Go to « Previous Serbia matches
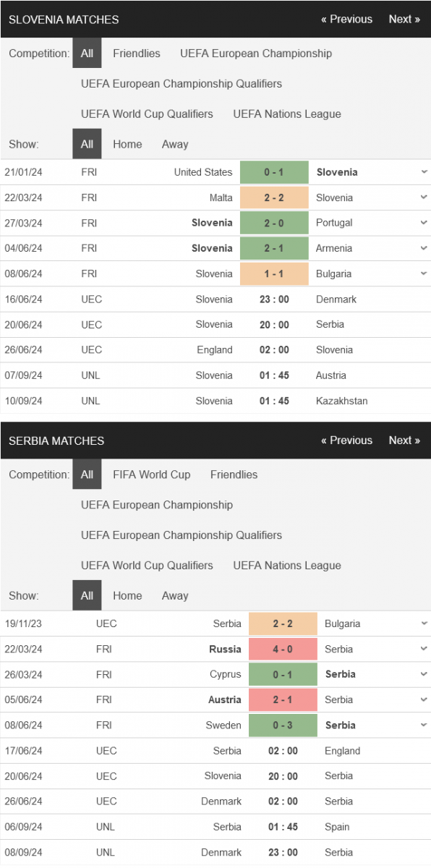431x868 pixels. pyautogui.click(x=347, y=441)
